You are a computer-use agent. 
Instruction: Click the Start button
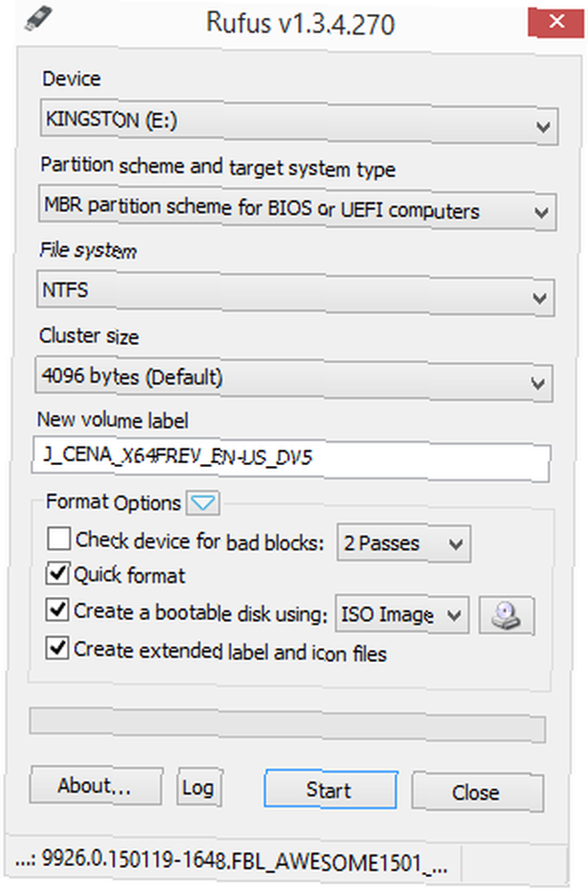(x=331, y=789)
